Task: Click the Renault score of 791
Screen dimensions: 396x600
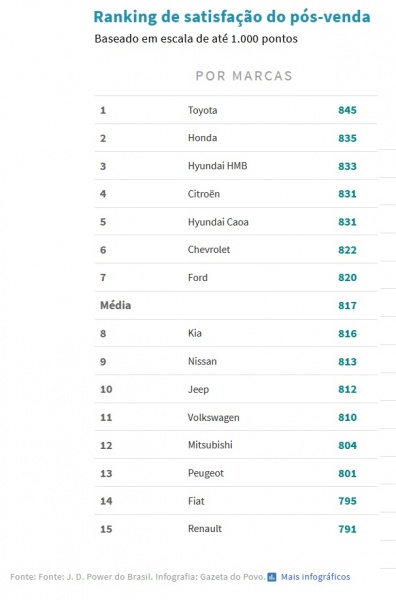Action: pos(347,529)
